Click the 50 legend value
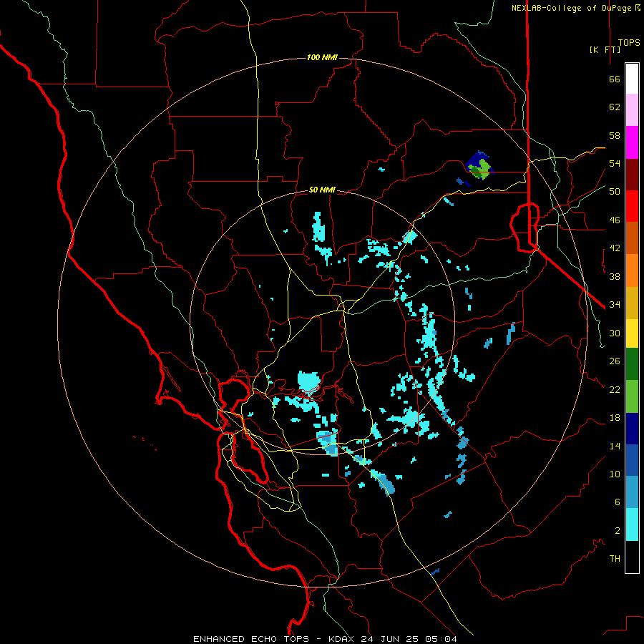Screen dimensions: 644x644 [615, 192]
